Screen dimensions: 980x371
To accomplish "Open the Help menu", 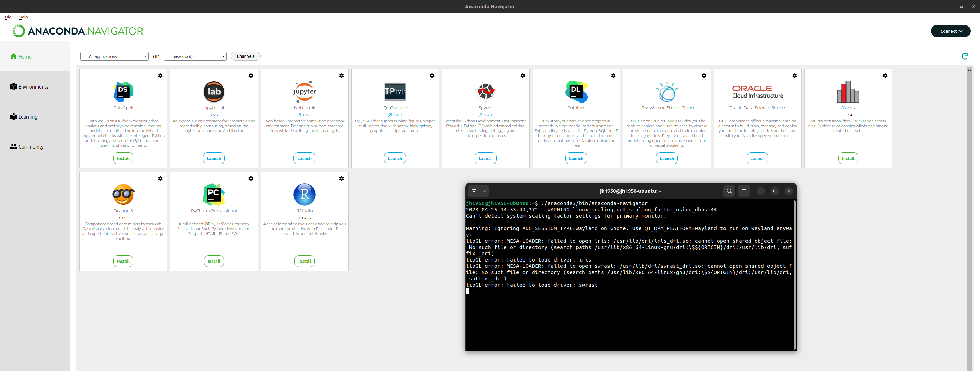I will tap(23, 17).
